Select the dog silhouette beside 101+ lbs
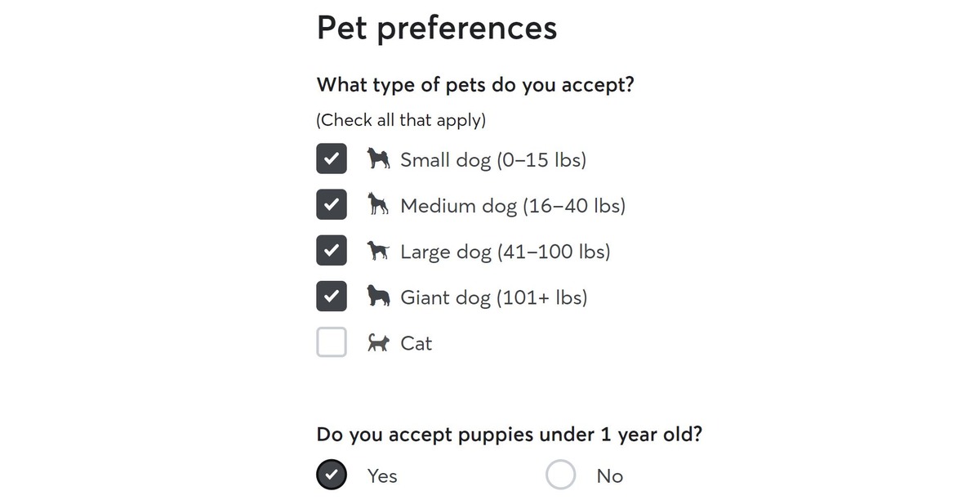980x500 pixels. 378,297
